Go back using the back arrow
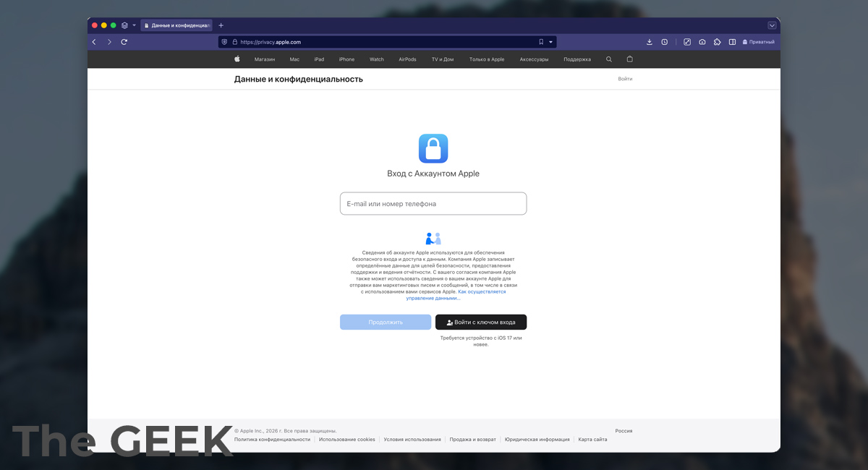Screen dimensions: 868x470 94,42
